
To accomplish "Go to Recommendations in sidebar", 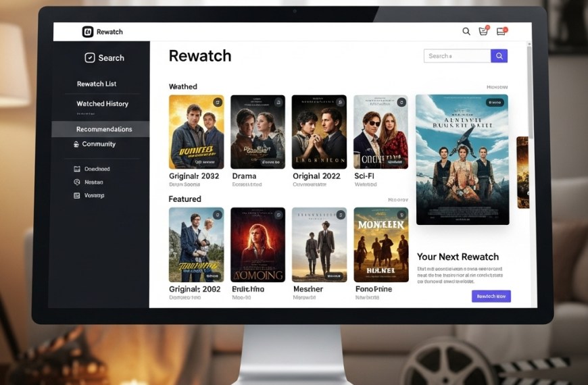I will tap(103, 129).
